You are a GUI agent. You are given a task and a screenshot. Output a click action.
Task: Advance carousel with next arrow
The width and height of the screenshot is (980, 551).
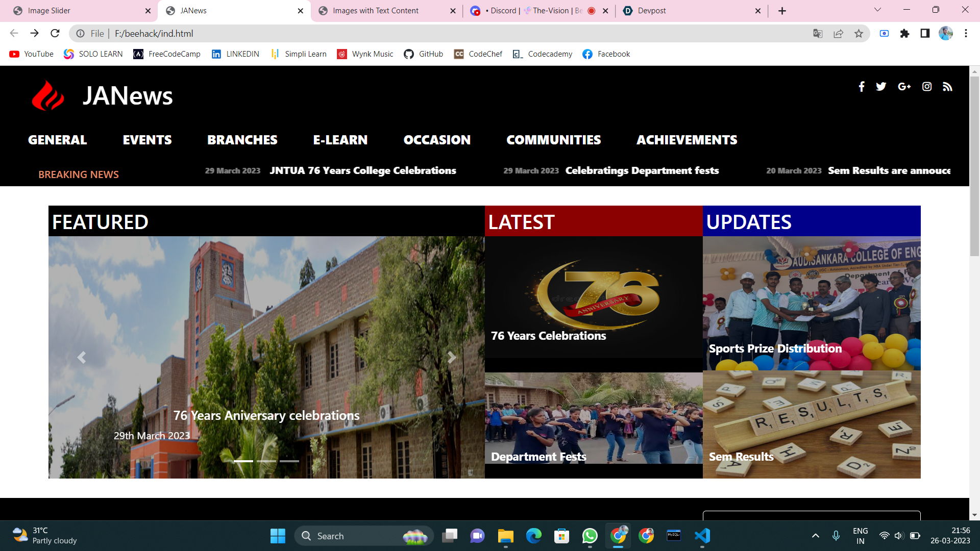point(451,357)
